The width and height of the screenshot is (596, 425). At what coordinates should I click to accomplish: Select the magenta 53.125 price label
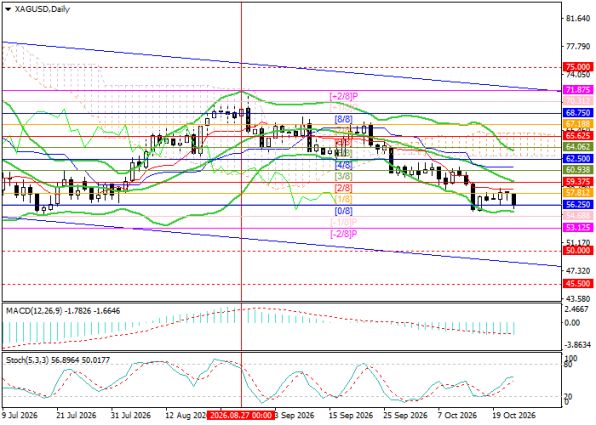[x=578, y=227]
